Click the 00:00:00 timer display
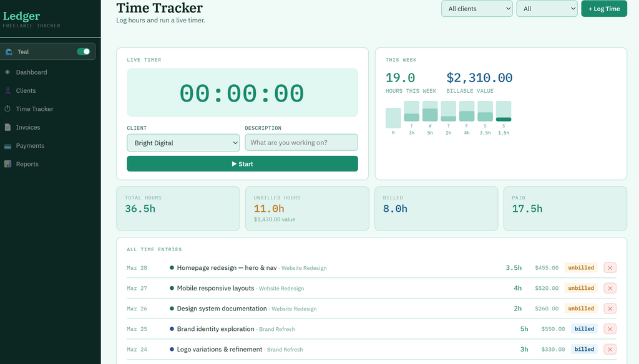 [x=242, y=93]
